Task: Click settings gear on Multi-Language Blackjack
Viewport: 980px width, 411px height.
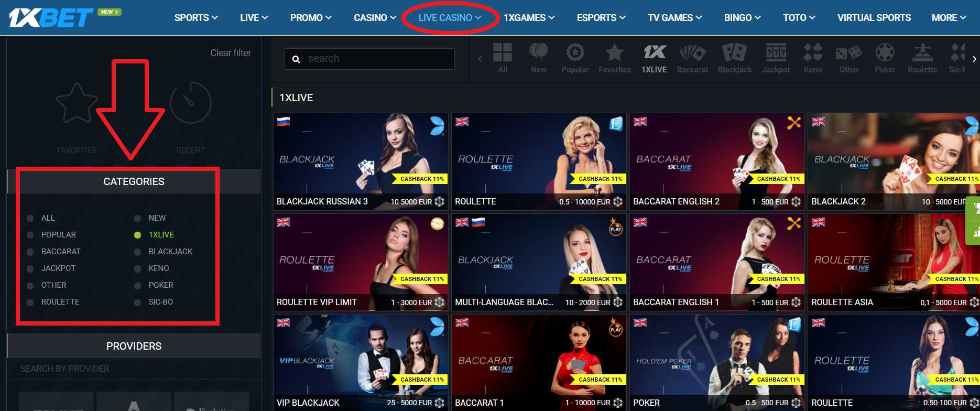Action: (618, 302)
